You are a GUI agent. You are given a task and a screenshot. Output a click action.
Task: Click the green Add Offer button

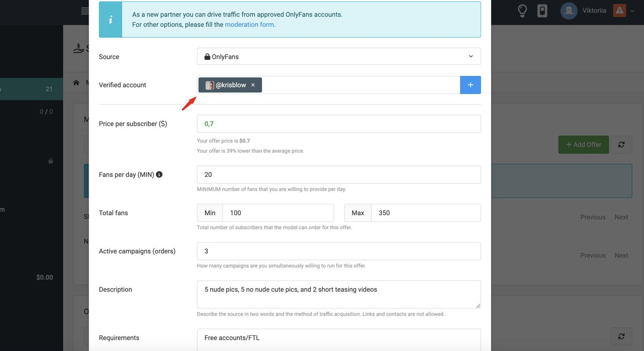(x=583, y=145)
